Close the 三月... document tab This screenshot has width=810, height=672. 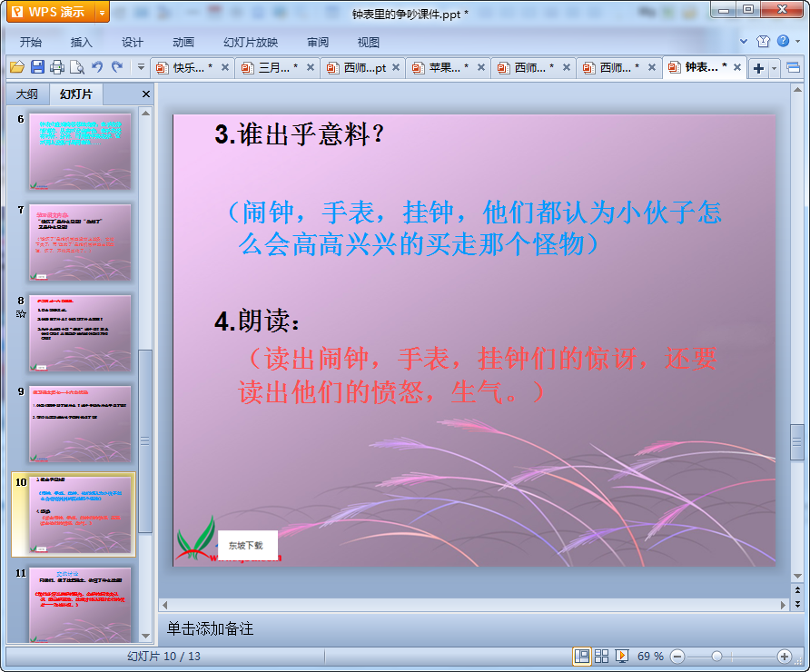click(x=311, y=67)
